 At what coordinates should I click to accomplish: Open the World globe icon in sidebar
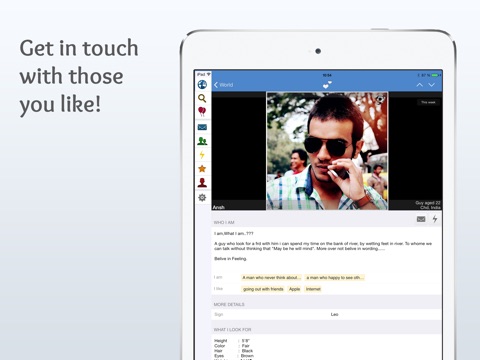pos(202,85)
